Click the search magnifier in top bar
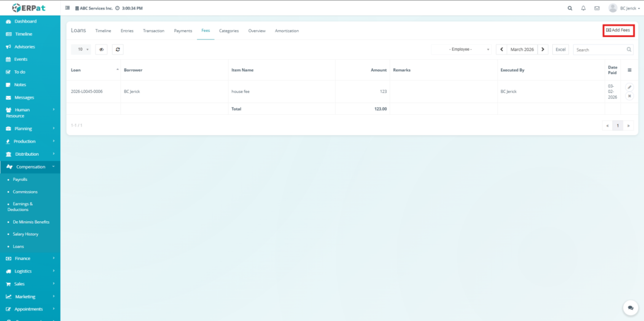Viewport: 644px width, 321px height. pos(570,8)
